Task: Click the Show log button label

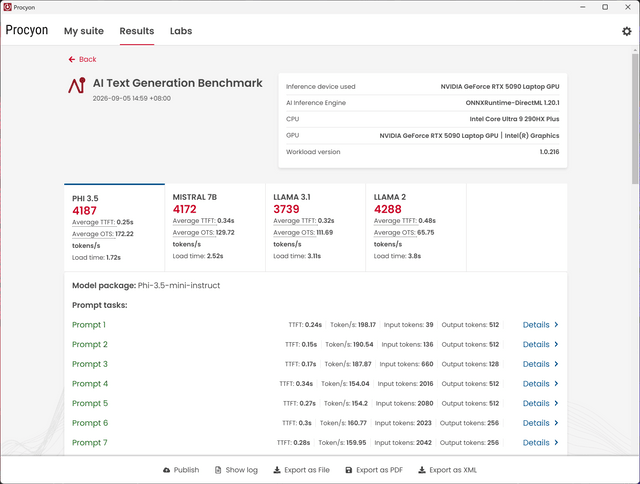Action: [242, 470]
